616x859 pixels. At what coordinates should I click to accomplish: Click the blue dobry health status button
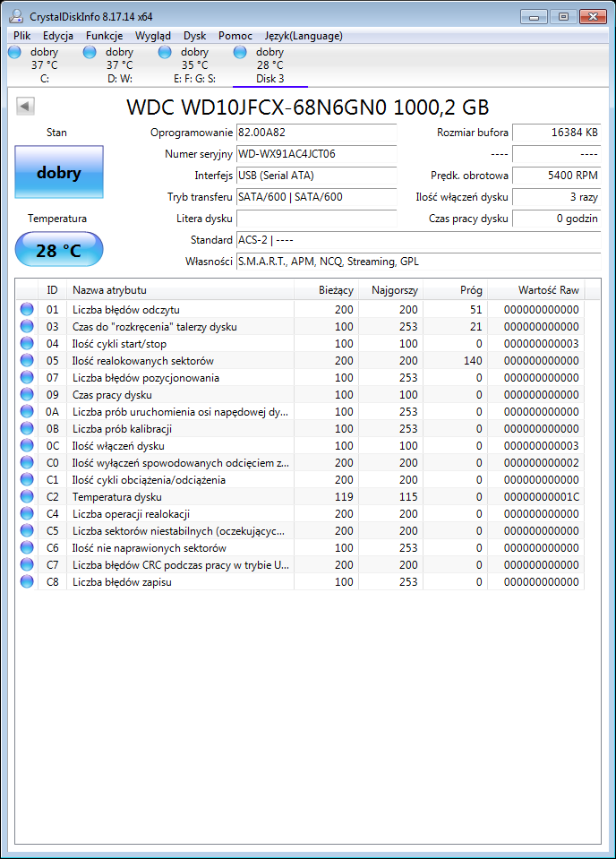58,172
